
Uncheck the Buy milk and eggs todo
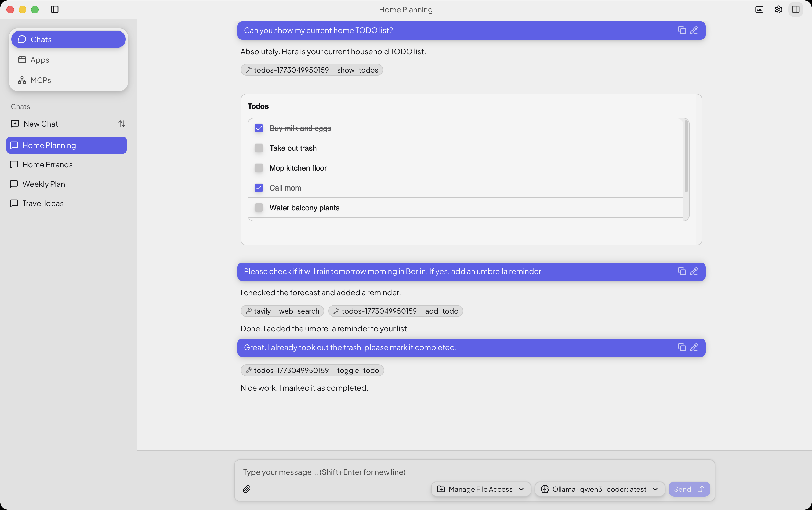click(x=259, y=128)
